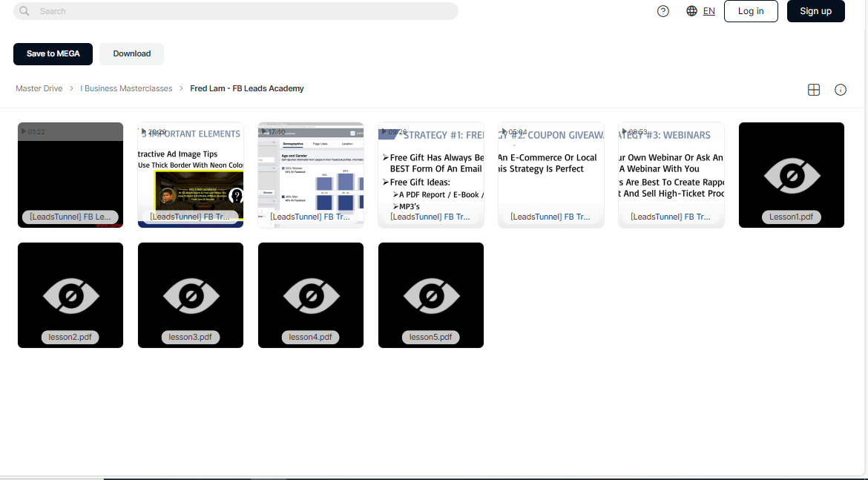Click the play icon on the 08:53 video
This screenshot has width=868, height=480.
click(x=625, y=132)
